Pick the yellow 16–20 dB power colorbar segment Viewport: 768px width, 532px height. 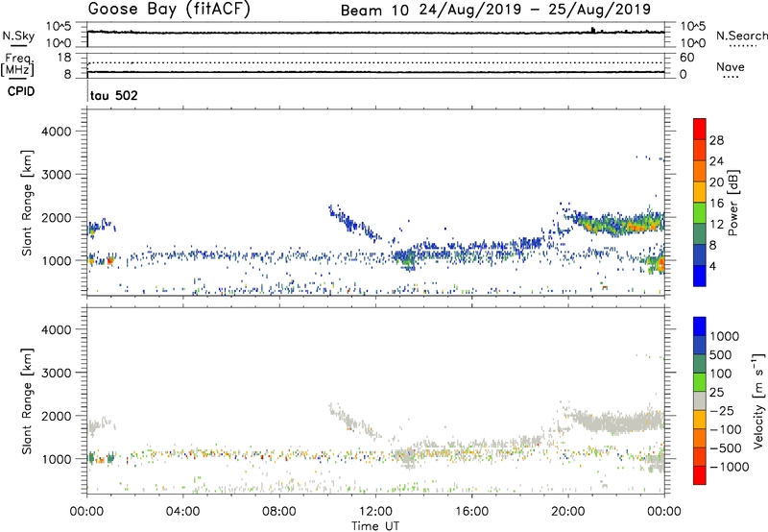[x=700, y=191]
